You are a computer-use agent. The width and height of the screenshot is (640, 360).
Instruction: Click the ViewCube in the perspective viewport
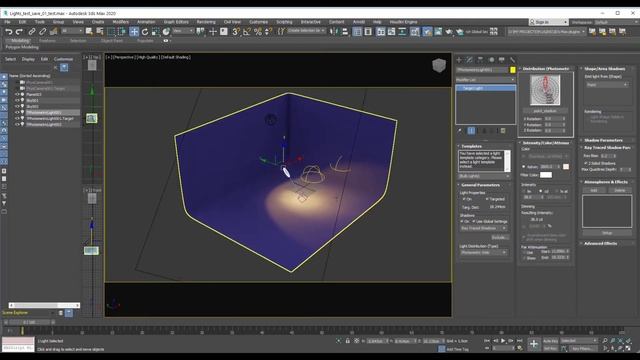[439, 65]
